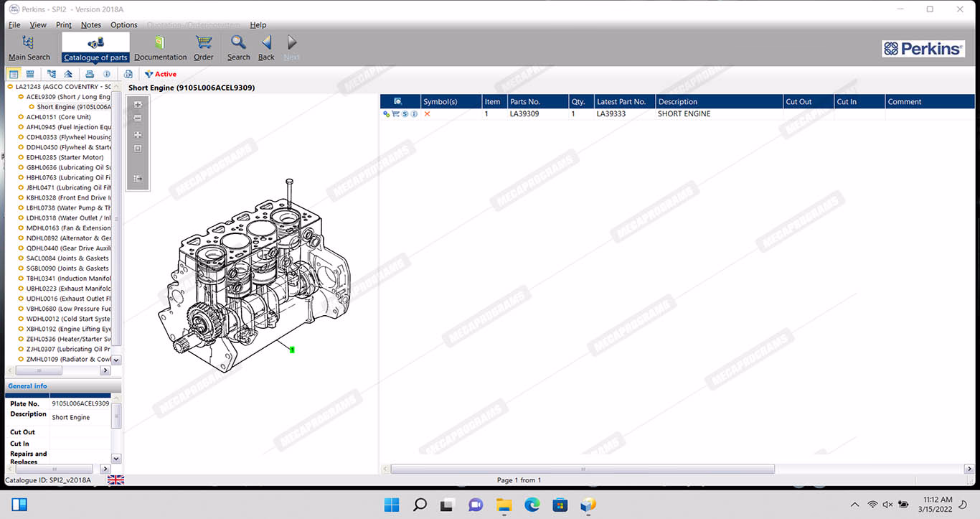Click the Cut Out column header
The height and width of the screenshot is (519, 980).
(x=809, y=101)
